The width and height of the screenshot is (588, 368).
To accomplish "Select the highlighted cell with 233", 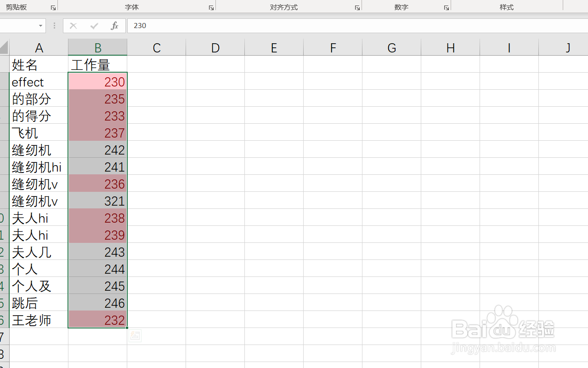I will pyautogui.click(x=98, y=115).
